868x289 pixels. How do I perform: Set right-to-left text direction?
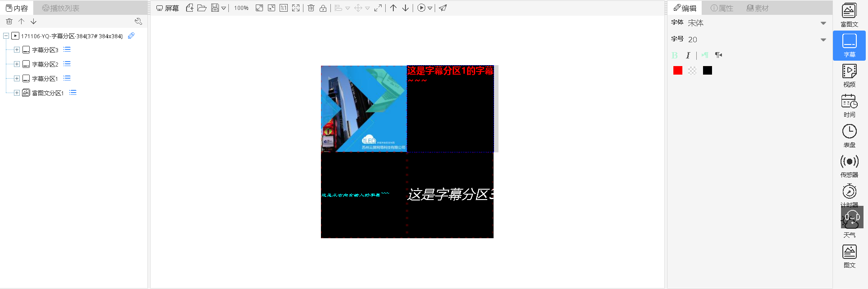[x=718, y=55]
